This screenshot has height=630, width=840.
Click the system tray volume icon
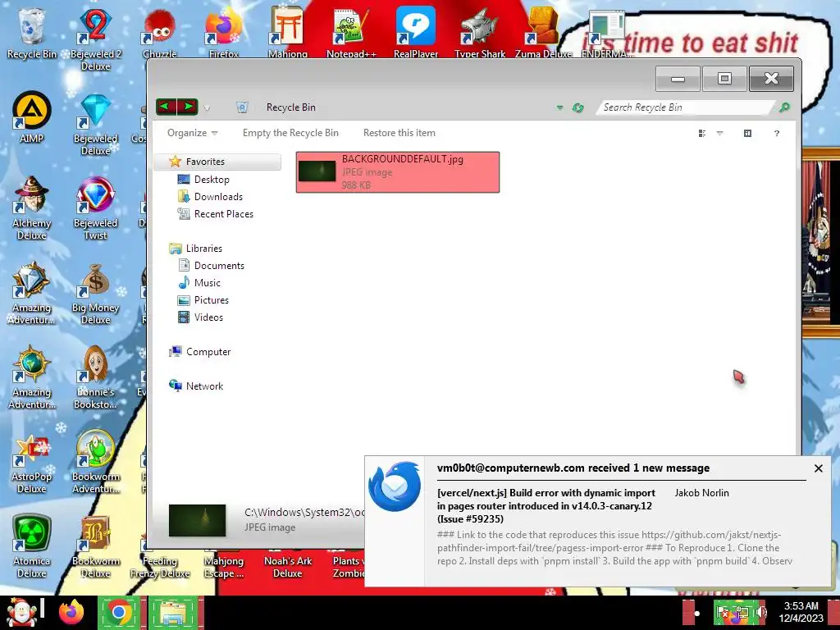(x=760, y=613)
